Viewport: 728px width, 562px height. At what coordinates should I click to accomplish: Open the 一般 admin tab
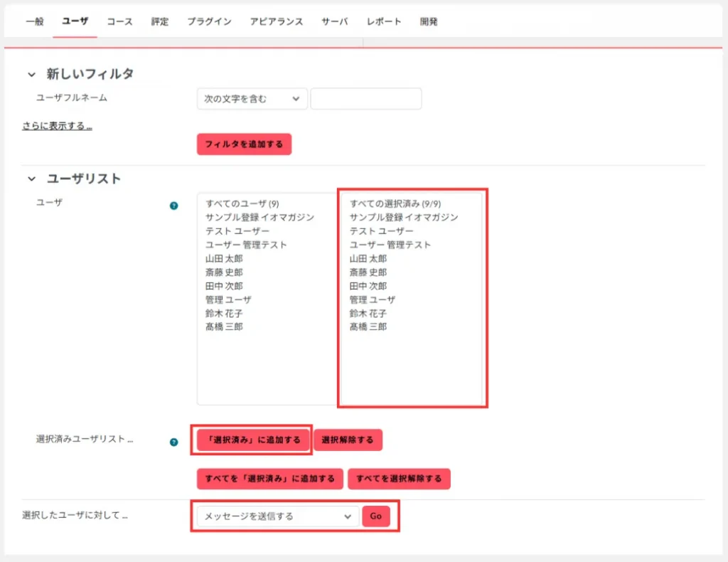pyautogui.click(x=35, y=21)
